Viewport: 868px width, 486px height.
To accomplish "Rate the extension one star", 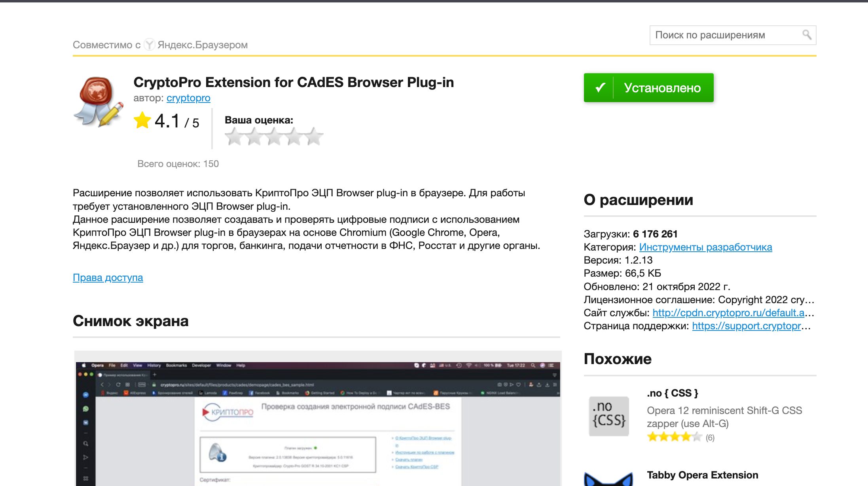I will [234, 137].
